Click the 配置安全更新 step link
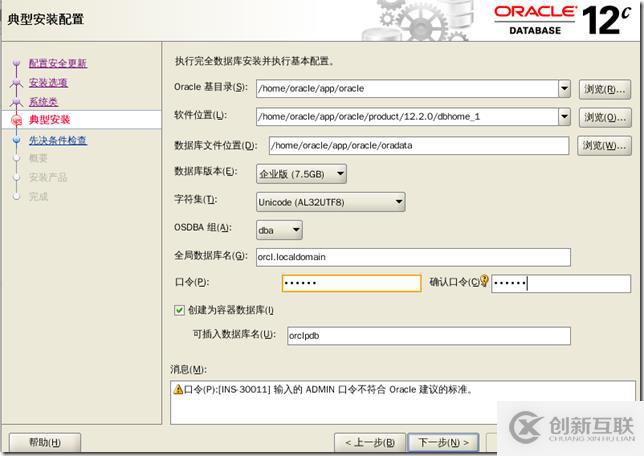 [x=58, y=63]
